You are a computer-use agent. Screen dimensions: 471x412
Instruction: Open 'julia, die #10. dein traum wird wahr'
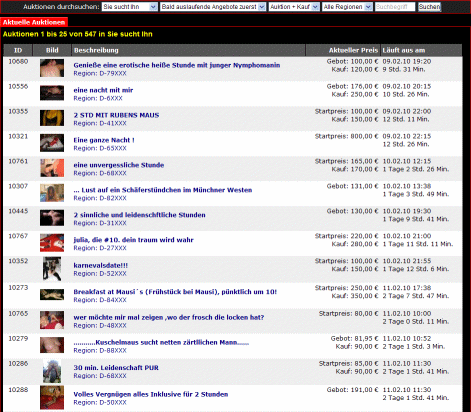[133, 240]
